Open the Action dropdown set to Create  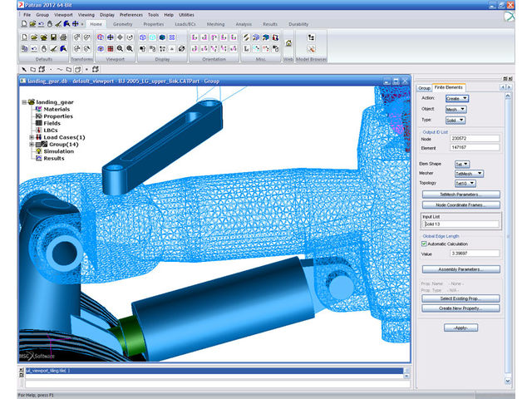(457, 98)
